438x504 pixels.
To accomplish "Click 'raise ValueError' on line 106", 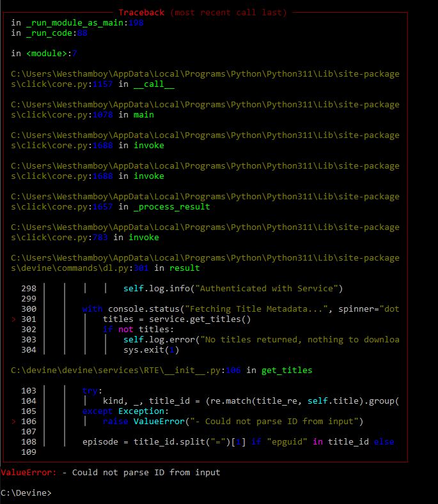I will (144, 422).
